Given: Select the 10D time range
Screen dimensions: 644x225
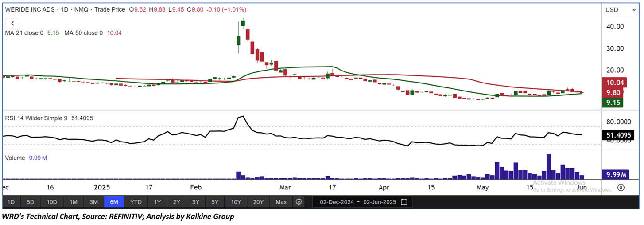Looking at the screenshot, I should tap(52, 202).
